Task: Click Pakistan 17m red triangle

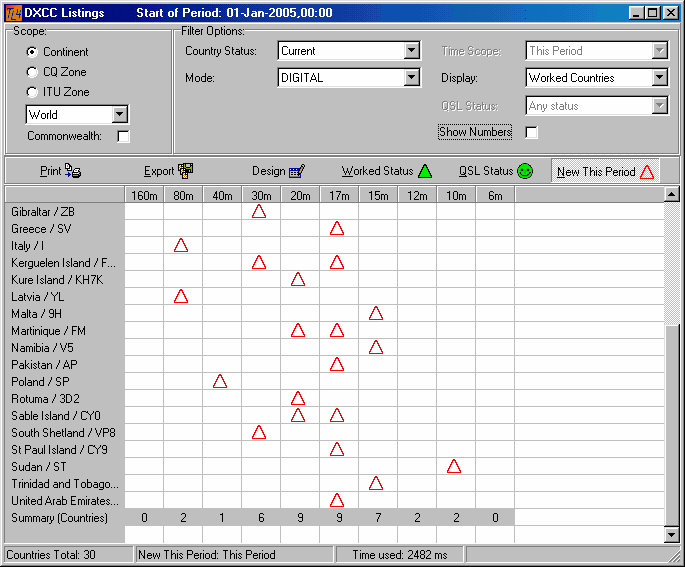Action: coord(337,364)
